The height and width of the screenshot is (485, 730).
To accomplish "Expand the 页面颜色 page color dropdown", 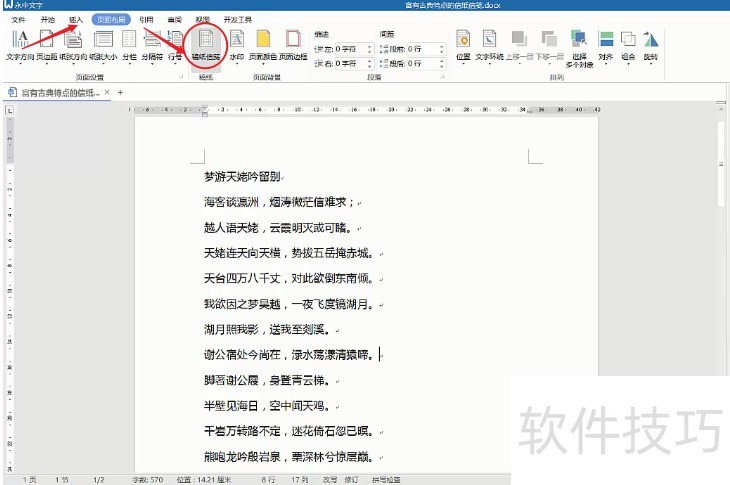I will pyautogui.click(x=263, y=63).
